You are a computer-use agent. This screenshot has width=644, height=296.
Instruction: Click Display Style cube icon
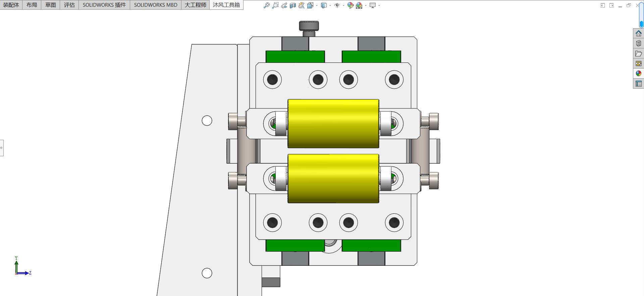point(324,5)
